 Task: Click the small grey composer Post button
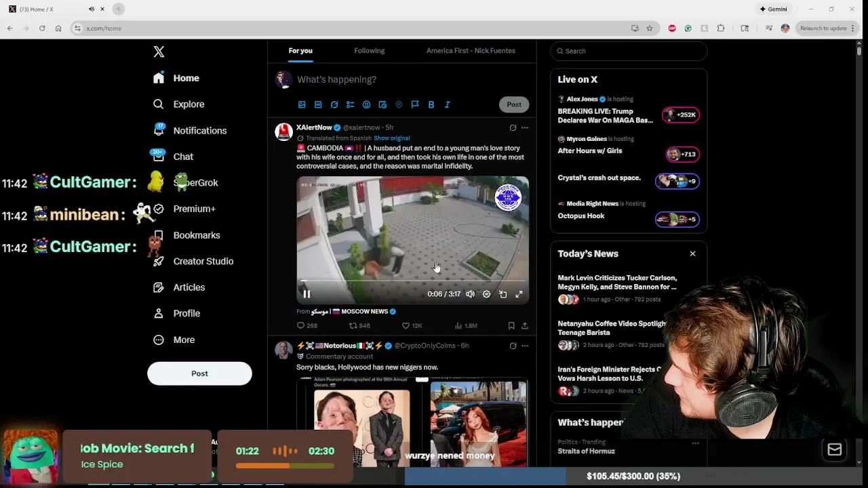[x=514, y=104]
